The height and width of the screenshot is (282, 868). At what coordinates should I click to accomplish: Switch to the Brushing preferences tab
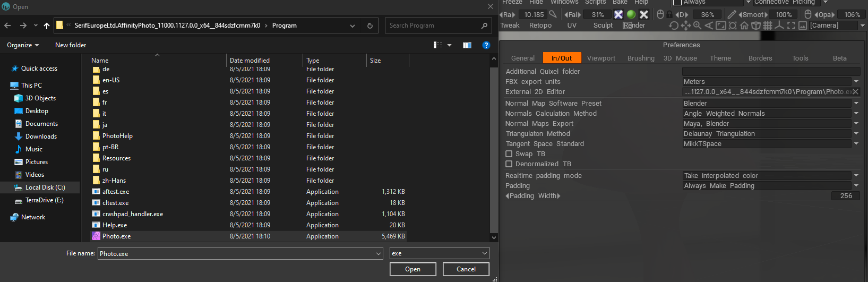point(641,58)
